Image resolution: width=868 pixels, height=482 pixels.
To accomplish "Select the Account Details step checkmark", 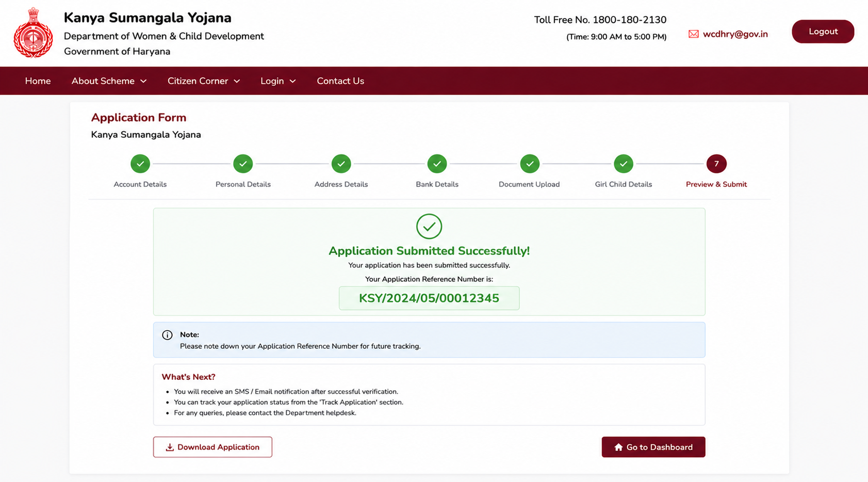I will tap(140, 164).
